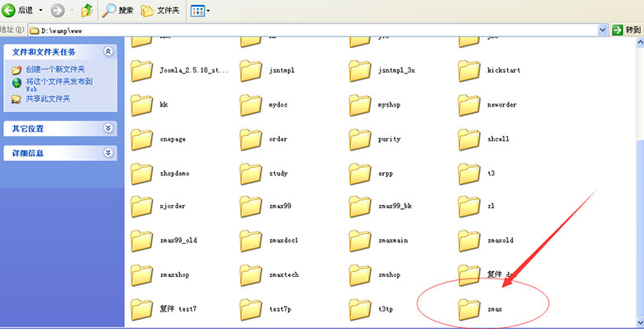This screenshot has width=644, height=329.
Task: Select the zmaxshop folder
Action: 160,275
